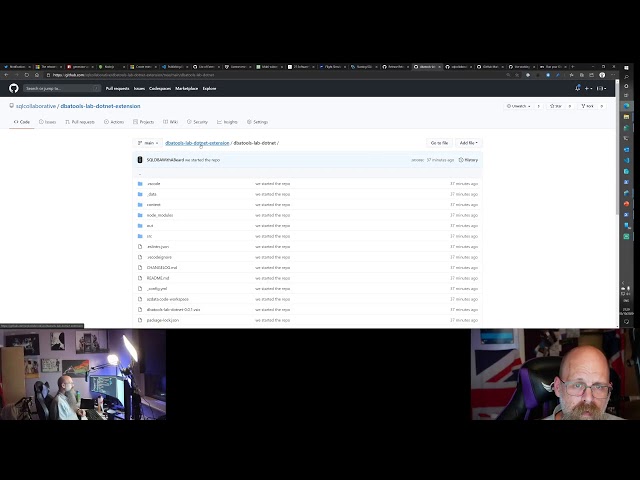Open Issues in GitHub header
Image resolution: width=640 pixels, height=480 pixels.
[139, 88]
